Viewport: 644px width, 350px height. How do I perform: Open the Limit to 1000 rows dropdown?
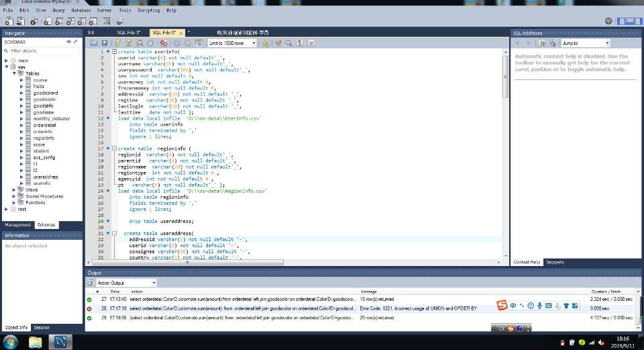tap(232, 43)
